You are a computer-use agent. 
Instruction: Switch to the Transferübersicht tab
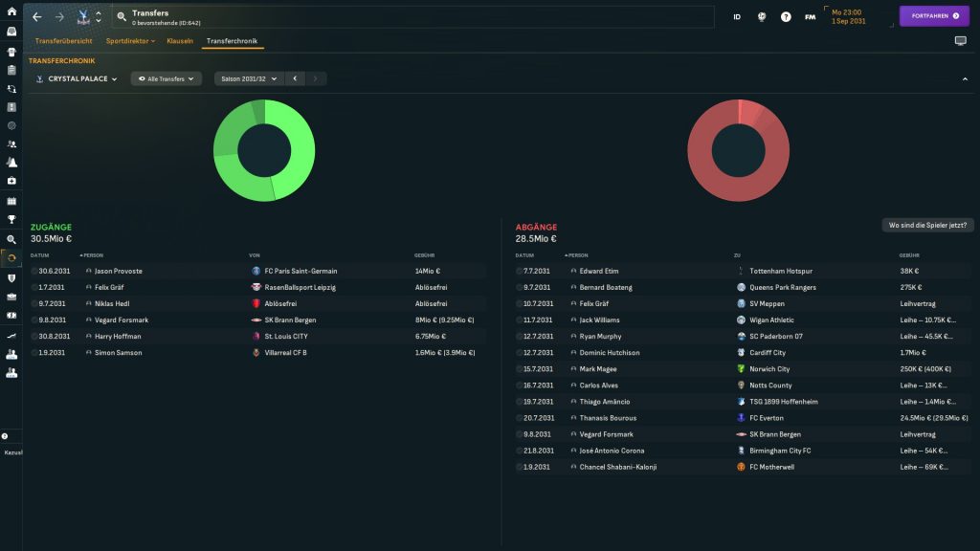(65, 41)
